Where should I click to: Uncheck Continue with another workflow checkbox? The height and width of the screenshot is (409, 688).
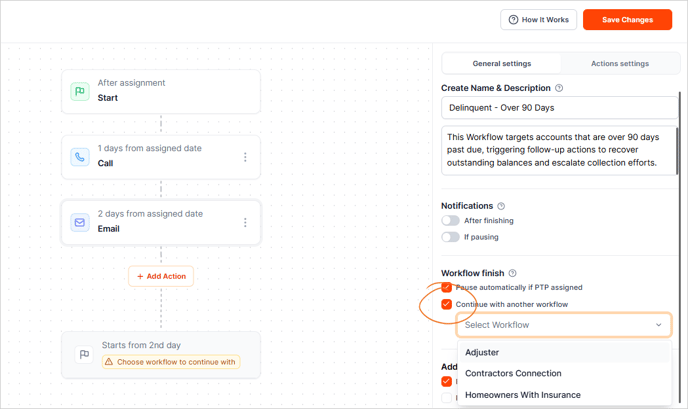coord(447,304)
